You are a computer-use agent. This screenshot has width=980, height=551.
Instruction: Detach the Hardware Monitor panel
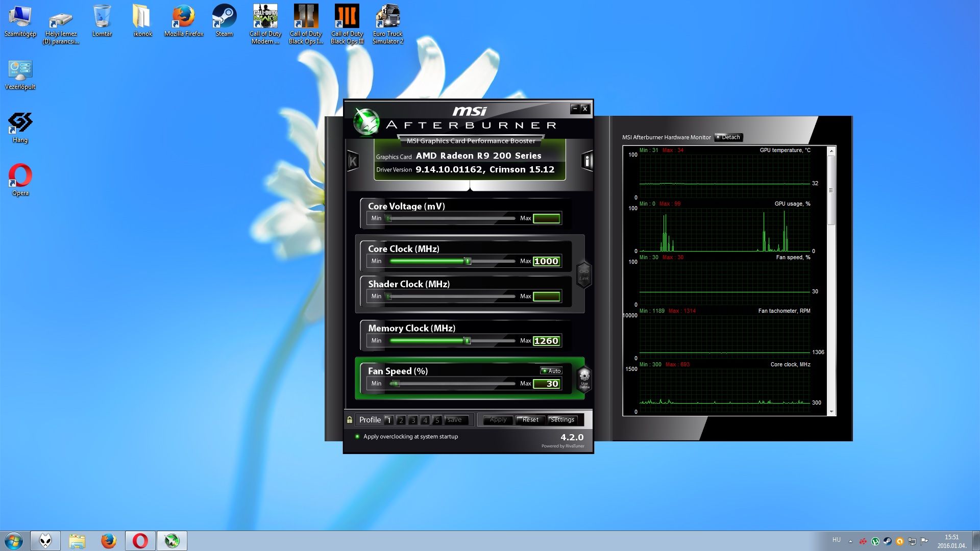pyautogui.click(x=728, y=137)
